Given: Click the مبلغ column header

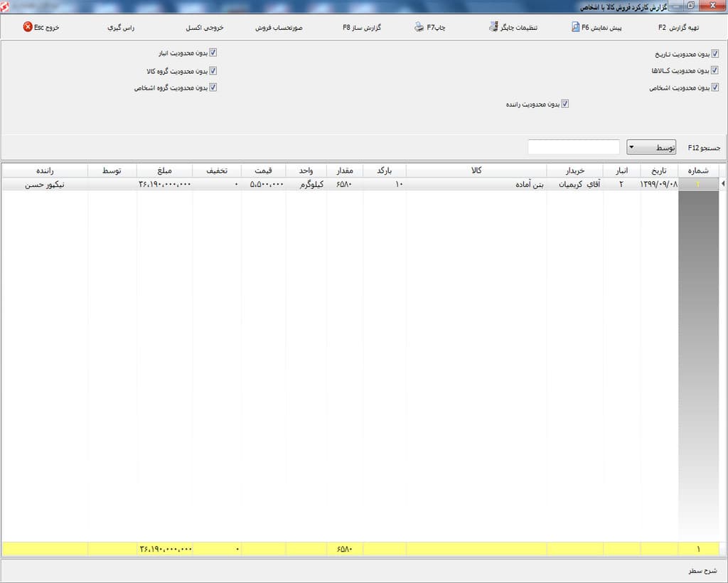Looking at the screenshot, I should point(164,171).
